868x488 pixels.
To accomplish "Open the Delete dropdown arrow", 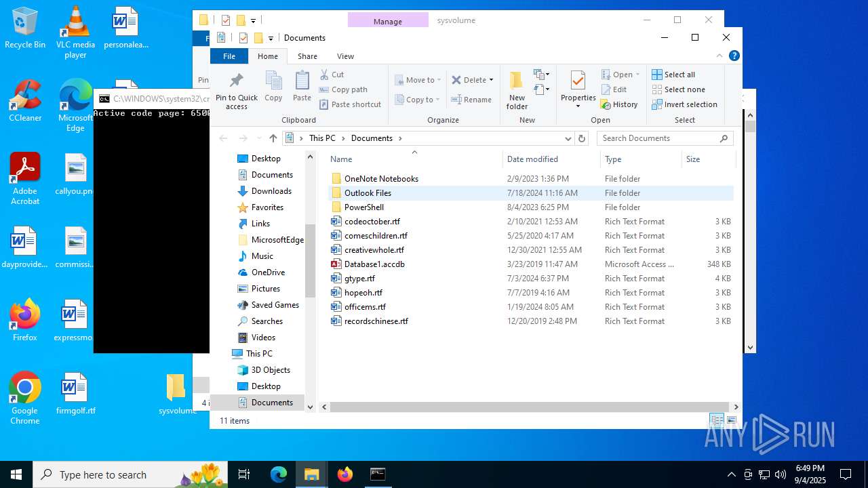I will 491,80.
